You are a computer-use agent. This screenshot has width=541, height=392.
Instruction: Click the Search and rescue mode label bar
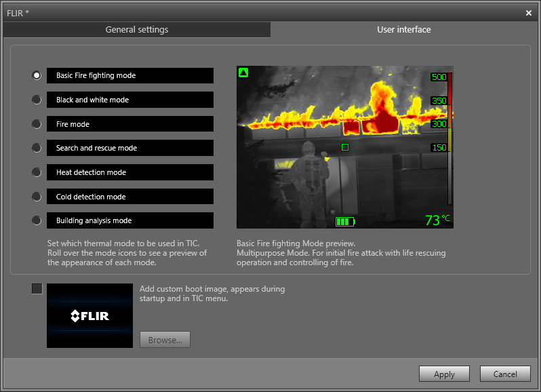tap(130, 148)
